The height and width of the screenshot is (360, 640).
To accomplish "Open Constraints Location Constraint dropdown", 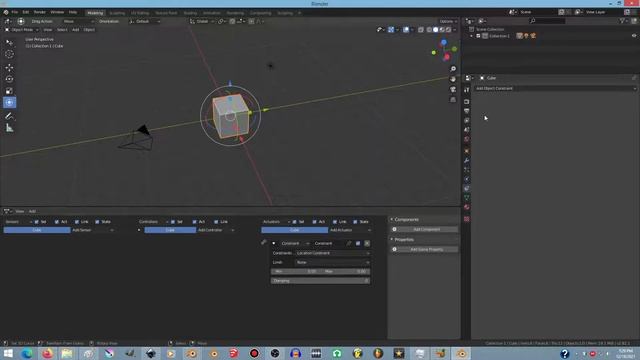I will coord(333,253).
